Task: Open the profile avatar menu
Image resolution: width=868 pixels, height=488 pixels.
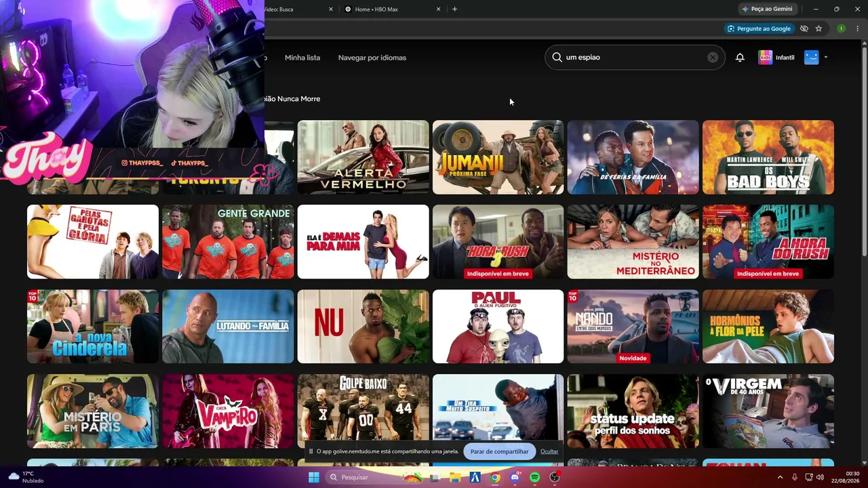Action: point(812,58)
